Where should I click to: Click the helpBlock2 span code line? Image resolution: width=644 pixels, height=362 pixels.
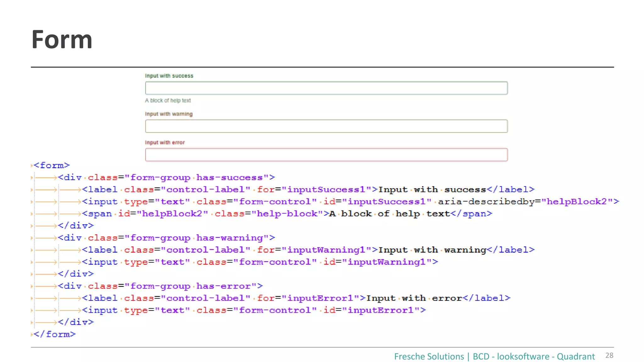pyautogui.click(x=287, y=214)
